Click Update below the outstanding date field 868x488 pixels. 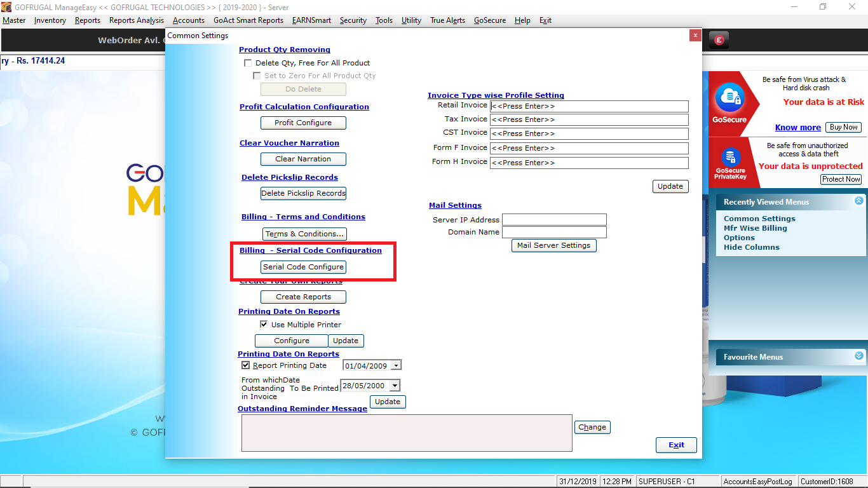pyautogui.click(x=388, y=402)
